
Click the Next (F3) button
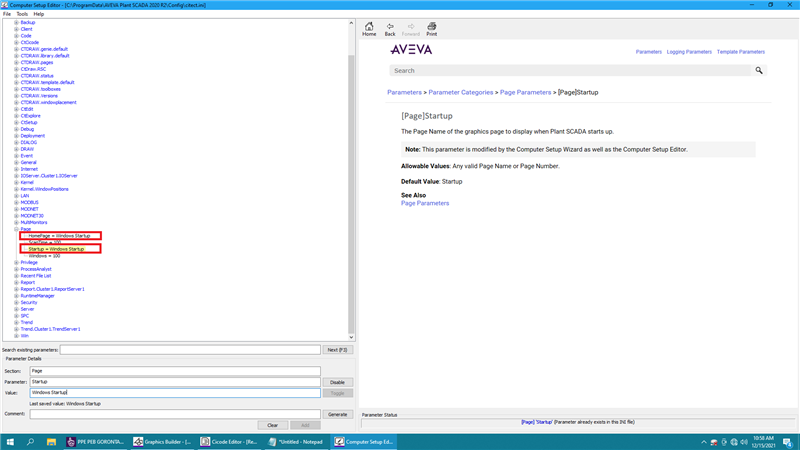[337, 349]
